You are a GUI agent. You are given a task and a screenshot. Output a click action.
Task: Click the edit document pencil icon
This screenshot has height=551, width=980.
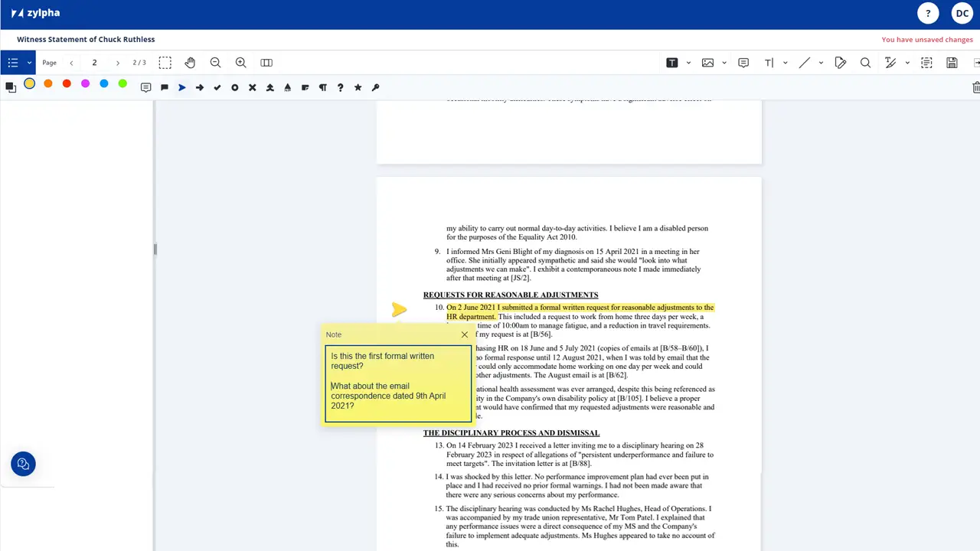point(840,63)
